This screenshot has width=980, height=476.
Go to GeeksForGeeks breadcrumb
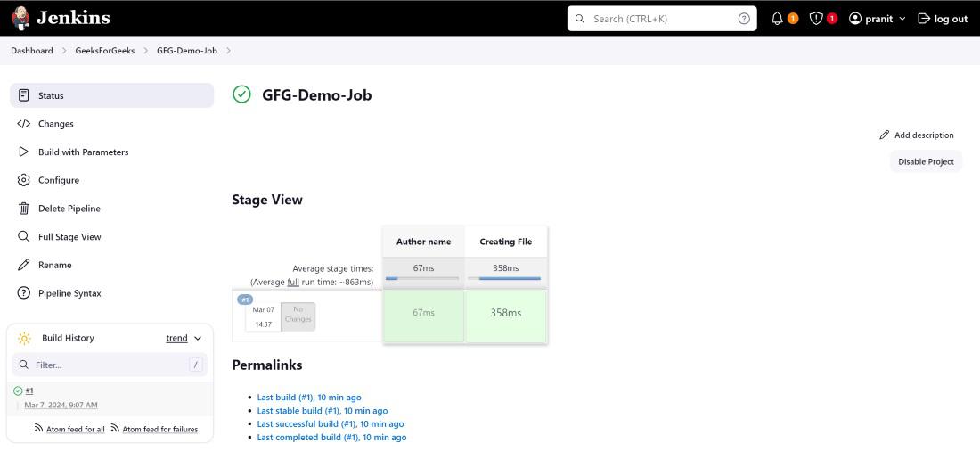(105, 51)
